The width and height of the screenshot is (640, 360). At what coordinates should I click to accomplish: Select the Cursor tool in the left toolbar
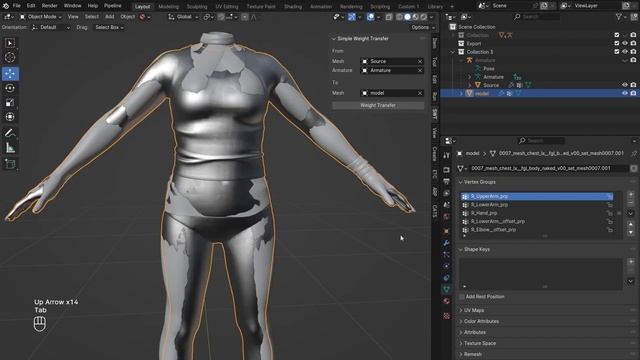click(10, 58)
